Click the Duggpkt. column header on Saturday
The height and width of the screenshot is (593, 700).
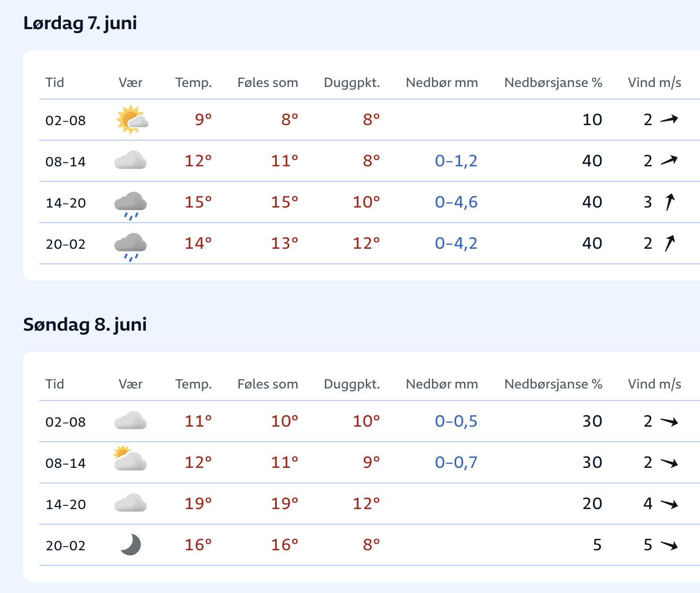click(352, 82)
